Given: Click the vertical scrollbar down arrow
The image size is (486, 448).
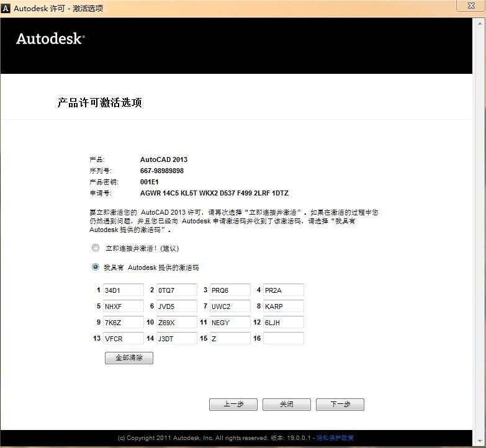Looking at the screenshot, I should (480, 441).
